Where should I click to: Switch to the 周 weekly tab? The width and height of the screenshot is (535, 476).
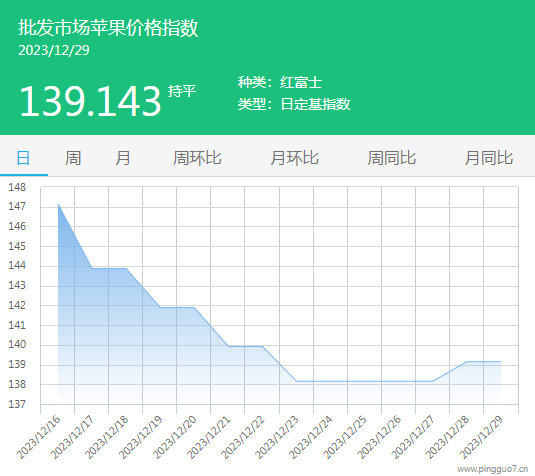73,158
